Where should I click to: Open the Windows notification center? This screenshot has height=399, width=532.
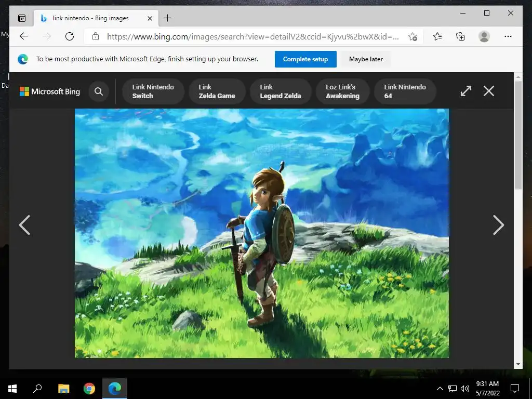(x=515, y=389)
